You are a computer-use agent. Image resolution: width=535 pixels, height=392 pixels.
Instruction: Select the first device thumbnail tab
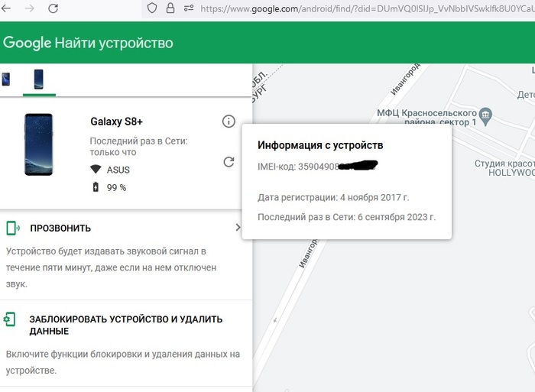click(6, 79)
